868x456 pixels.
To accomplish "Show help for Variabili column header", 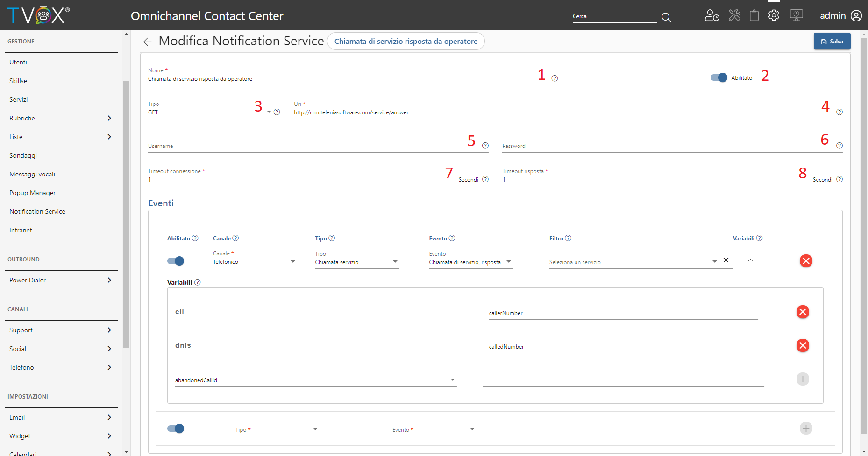I will click(x=759, y=238).
